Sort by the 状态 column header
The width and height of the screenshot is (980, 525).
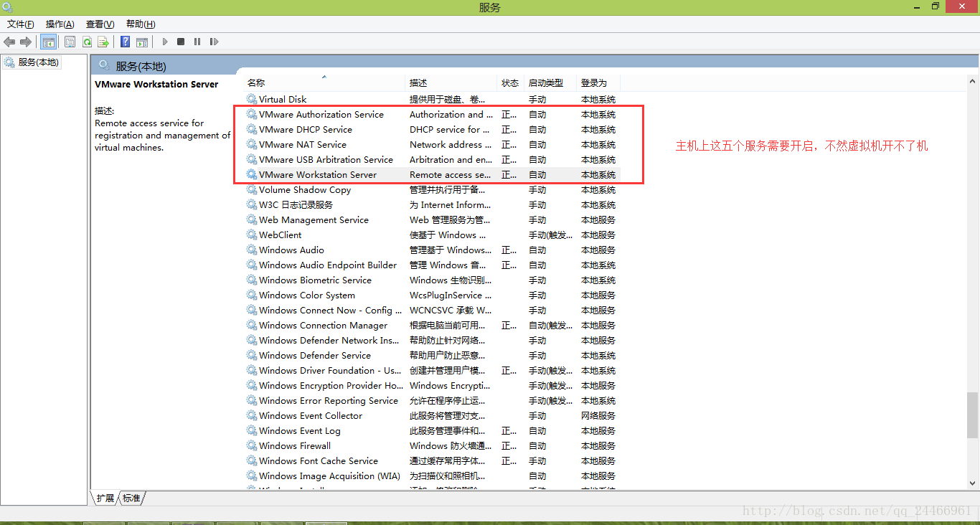(x=511, y=83)
